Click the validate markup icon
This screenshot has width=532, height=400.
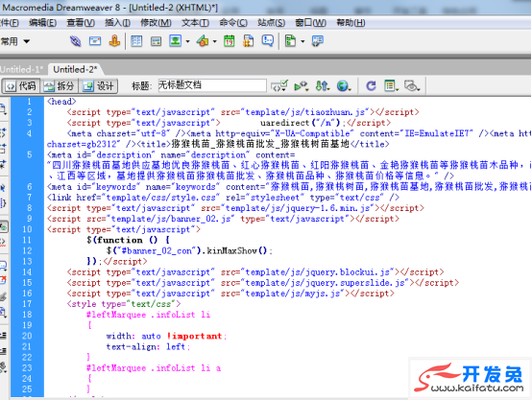point(301,86)
